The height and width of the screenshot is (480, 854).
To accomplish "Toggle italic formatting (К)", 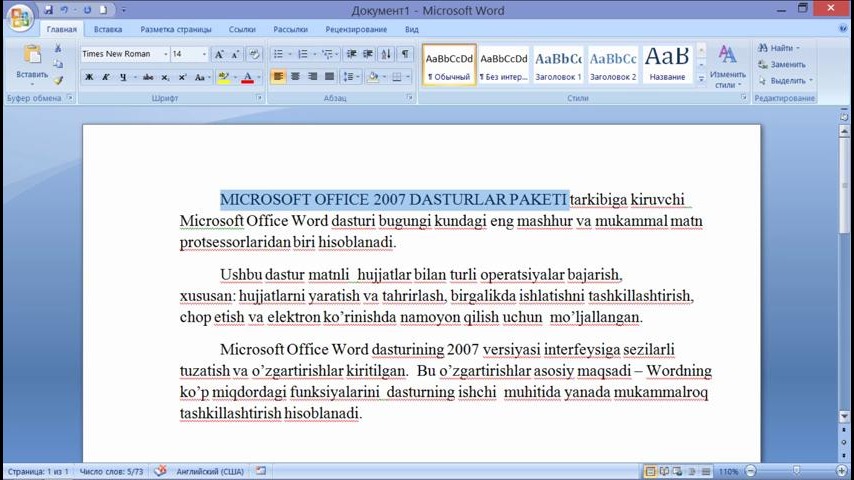I will point(106,77).
